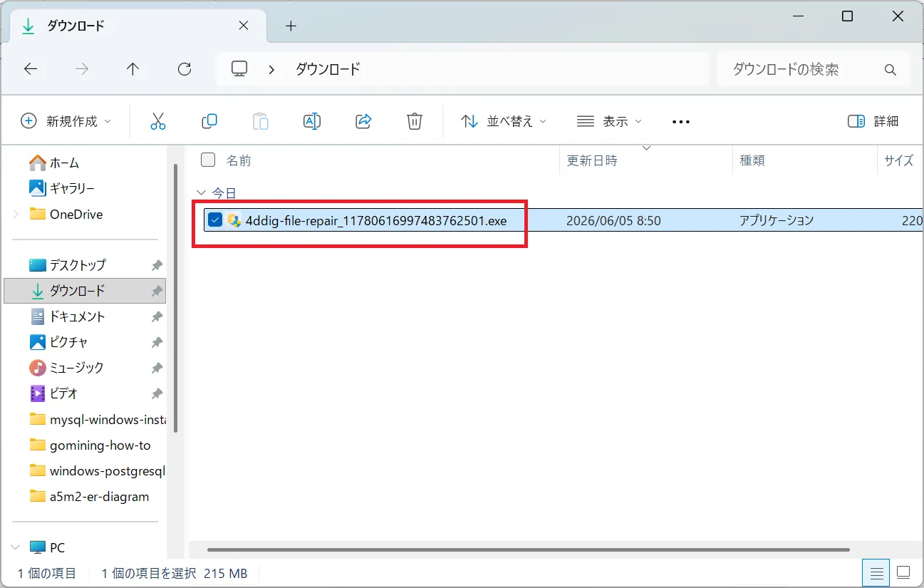The height and width of the screenshot is (588, 924).
Task: Click pin icon next to ミュージック
Action: pyautogui.click(x=157, y=368)
